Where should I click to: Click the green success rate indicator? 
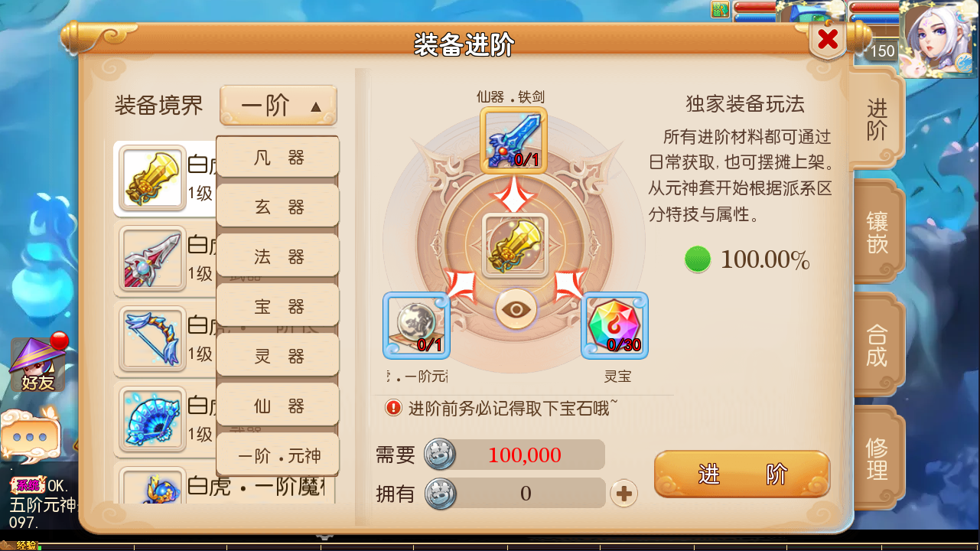click(x=698, y=260)
